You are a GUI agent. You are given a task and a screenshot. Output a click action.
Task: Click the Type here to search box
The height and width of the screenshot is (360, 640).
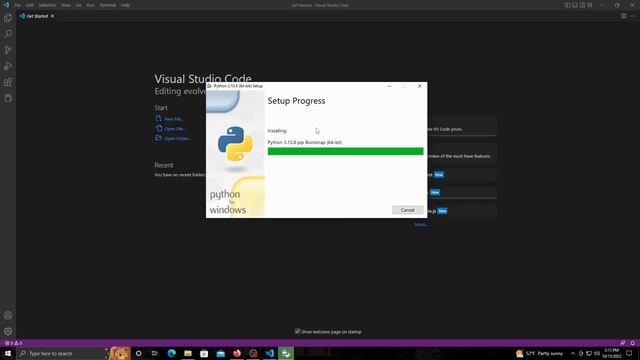(x=62, y=353)
